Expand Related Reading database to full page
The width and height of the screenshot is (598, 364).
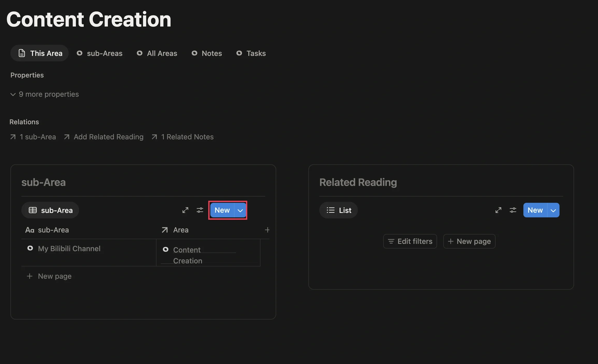tap(498, 210)
